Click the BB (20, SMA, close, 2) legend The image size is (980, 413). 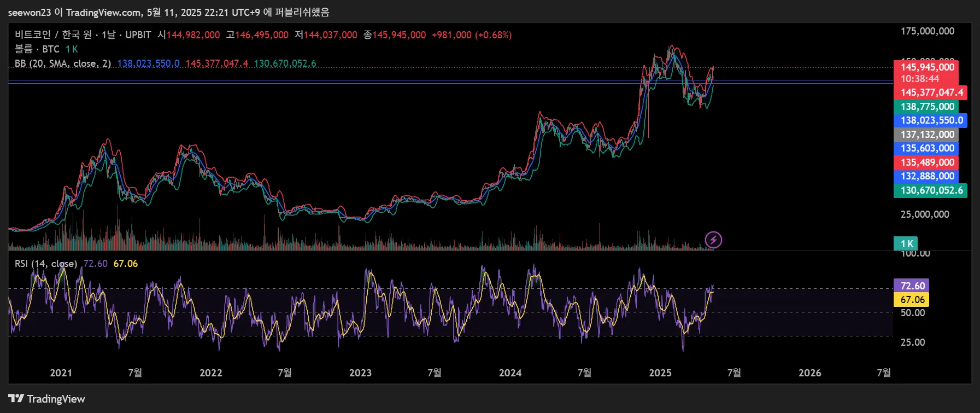click(x=63, y=63)
